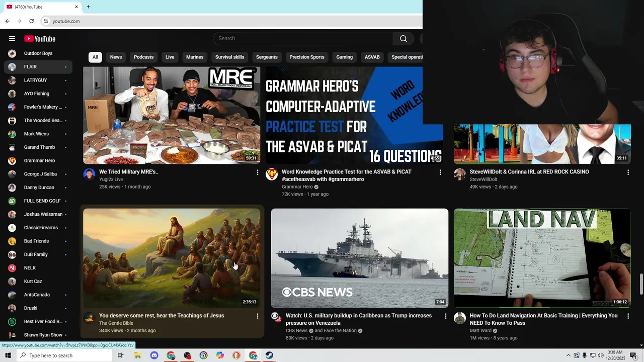Show hidden system tray icons
Screen dimensions: 644x362
(569, 355)
